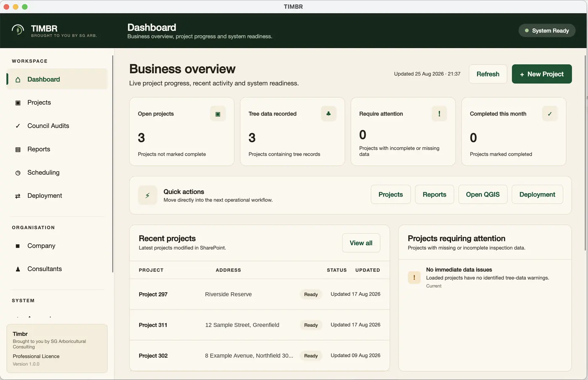Viewport: 588px width, 380px height.
Task: Click the Ready badge for Project 302
Action: (x=311, y=356)
